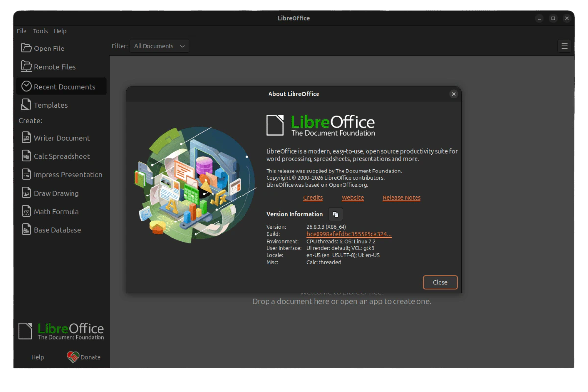This screenshot has height=392, width=588.
Task: Click the 'Create:' label in sidebar
Action: pyautogui.click(x=30, y=121)
